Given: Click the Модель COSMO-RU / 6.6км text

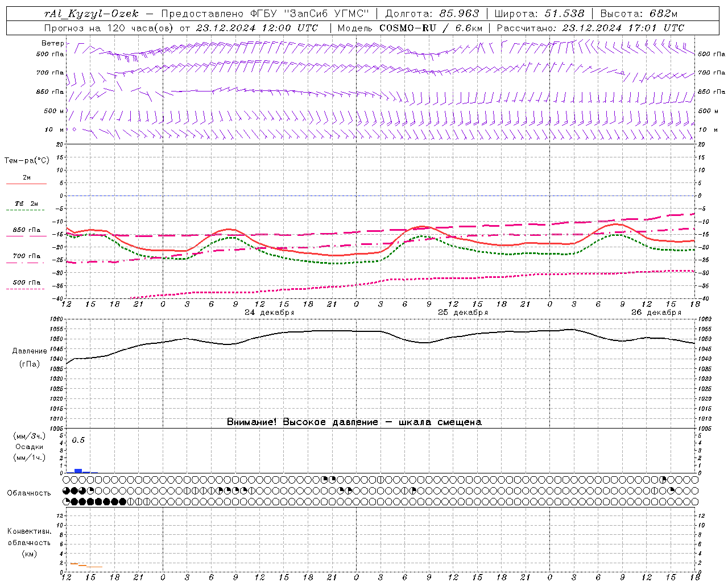Looking at the screenshot, I should click(x=410, y=28).
